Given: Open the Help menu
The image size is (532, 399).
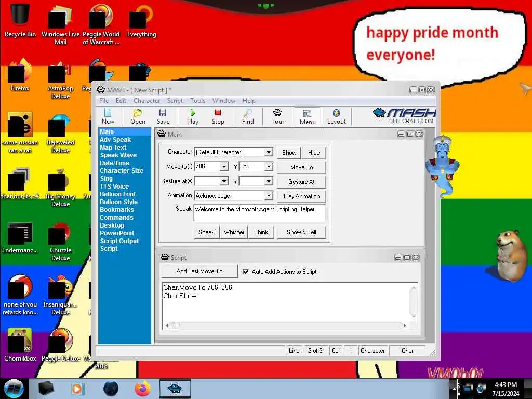Looking at the screenshot, I should tap(249, 101).
